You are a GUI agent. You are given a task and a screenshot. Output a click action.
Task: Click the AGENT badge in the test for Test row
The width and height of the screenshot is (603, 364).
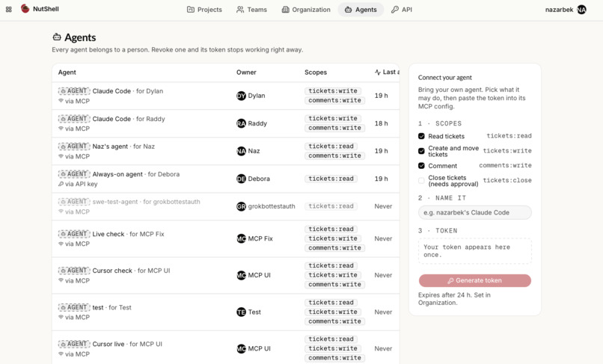tap(74, 307)
